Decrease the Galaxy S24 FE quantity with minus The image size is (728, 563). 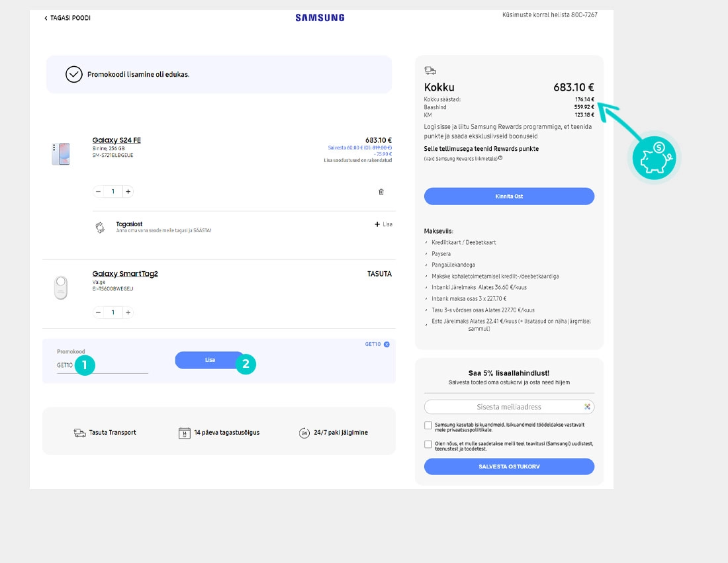pos(99,191)
